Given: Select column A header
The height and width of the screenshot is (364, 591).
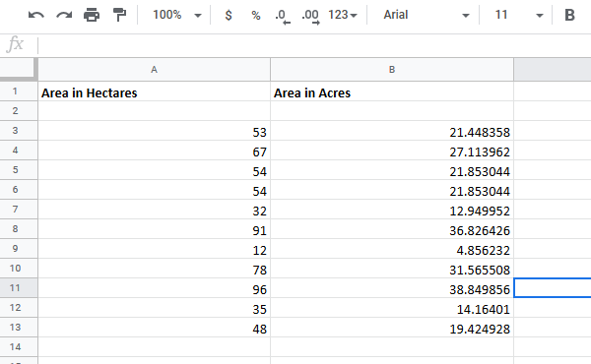Looking at the screenshot, I should pyautogui.click(x=155, y=70).
